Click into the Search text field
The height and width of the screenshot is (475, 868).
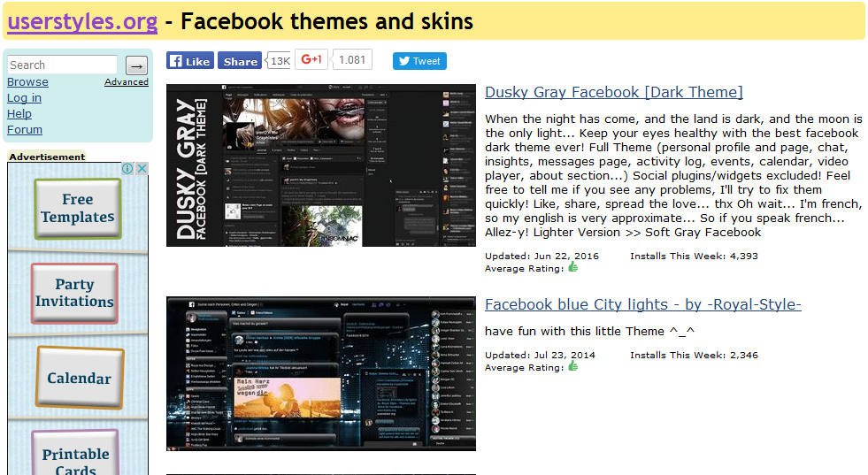(63, 65)
